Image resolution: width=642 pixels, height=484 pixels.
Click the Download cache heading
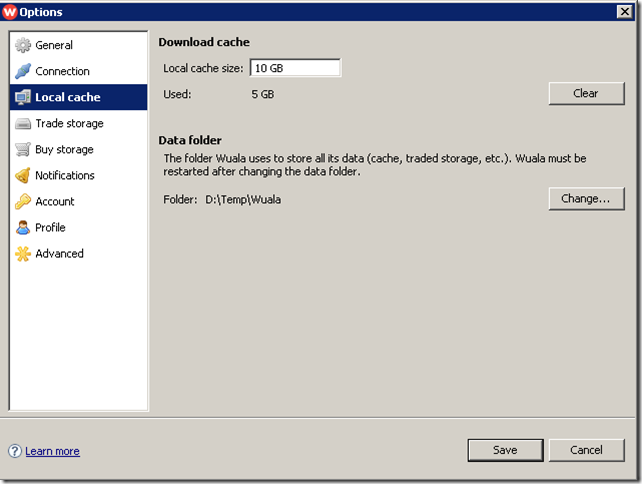[204, 42]
